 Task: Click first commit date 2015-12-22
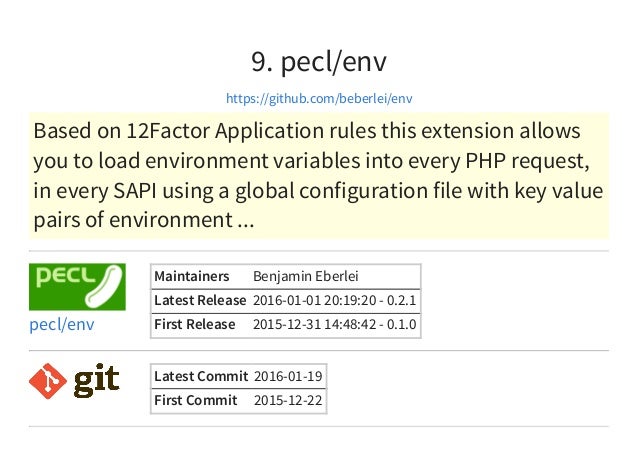[x=288, y=400]
